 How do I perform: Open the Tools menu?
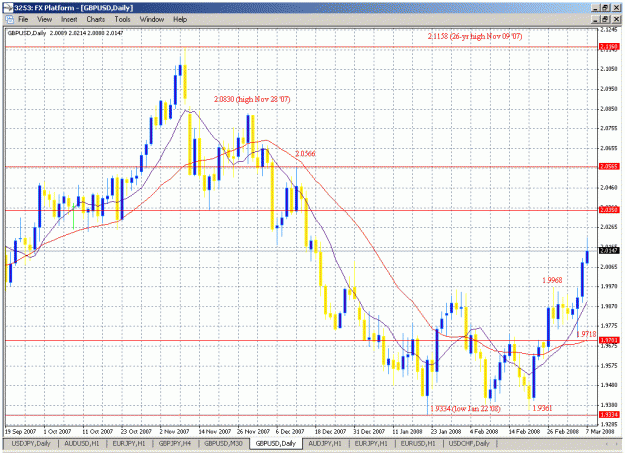122,19
